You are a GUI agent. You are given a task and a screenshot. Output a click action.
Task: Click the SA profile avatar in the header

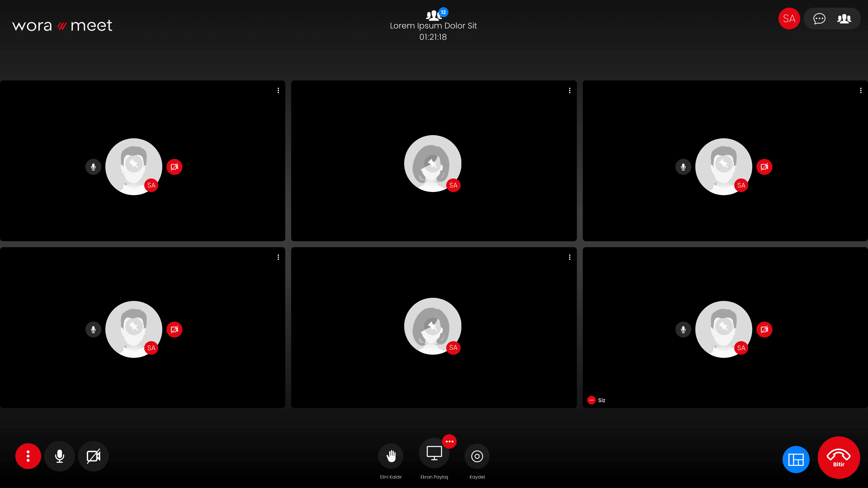(789, 19)
